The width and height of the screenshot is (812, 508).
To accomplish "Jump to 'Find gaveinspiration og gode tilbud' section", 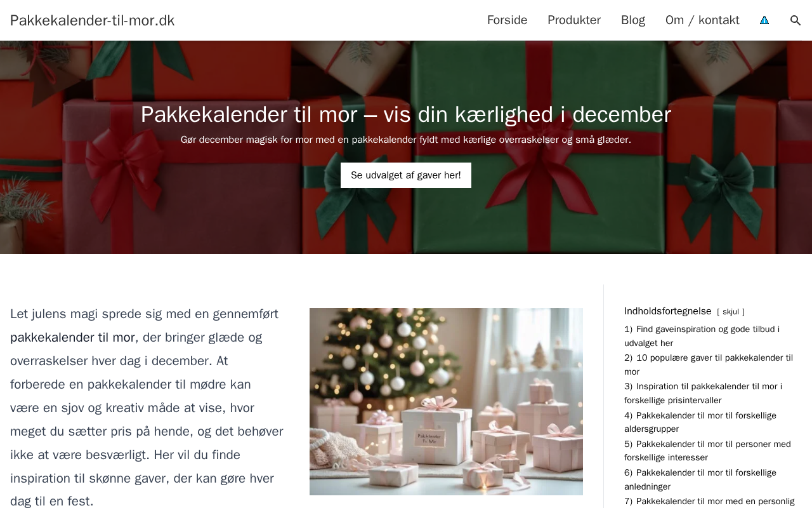I will (x=702, y=336).
